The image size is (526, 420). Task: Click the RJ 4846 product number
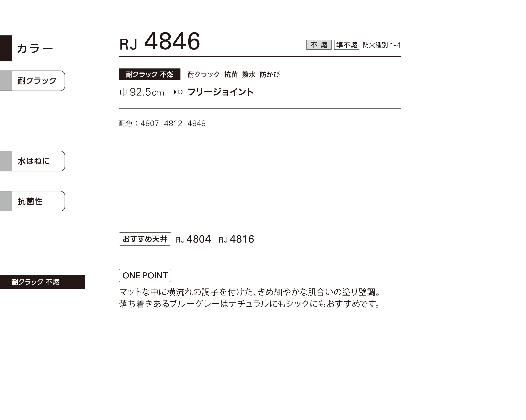pyautogui.click(x=160, y=41)
